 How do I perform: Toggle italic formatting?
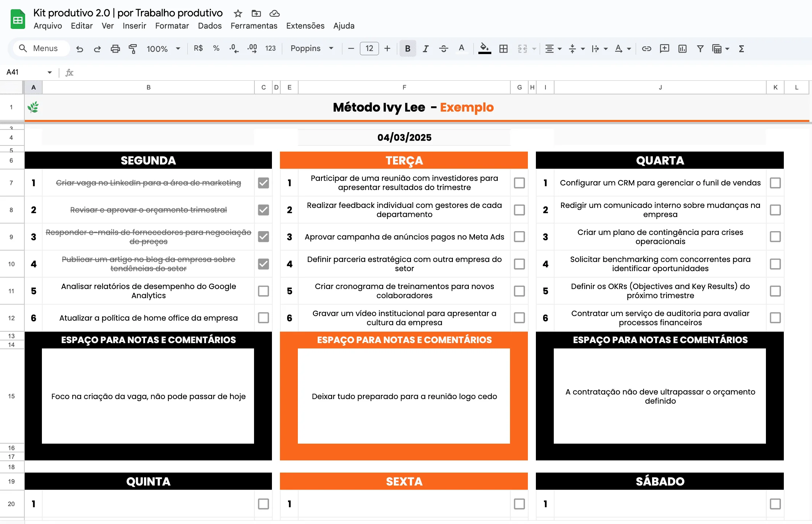[425, 48]
